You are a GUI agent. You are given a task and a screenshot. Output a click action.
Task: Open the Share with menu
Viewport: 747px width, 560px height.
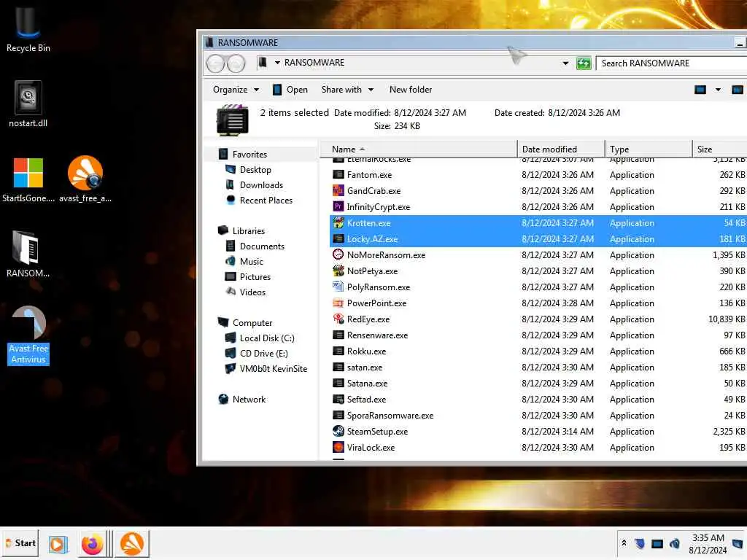347,90
